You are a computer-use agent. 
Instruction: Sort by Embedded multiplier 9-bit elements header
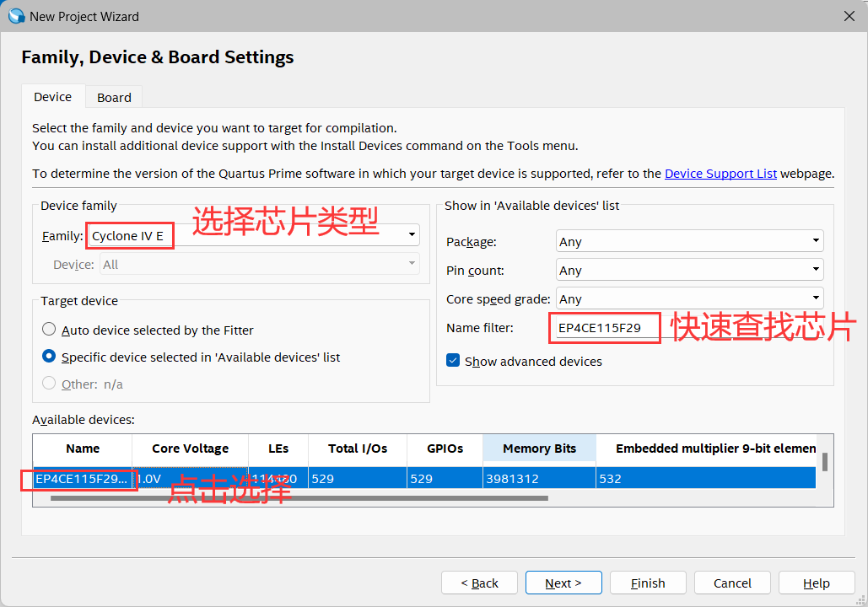pos(706,449)
